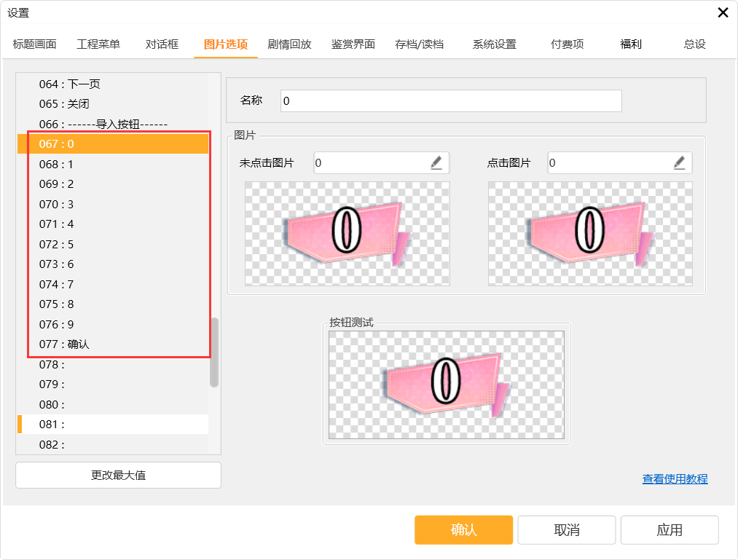738x560 pixels.
Task: Click the pencil icon for 未点击图片
Action: click(436, 163)
